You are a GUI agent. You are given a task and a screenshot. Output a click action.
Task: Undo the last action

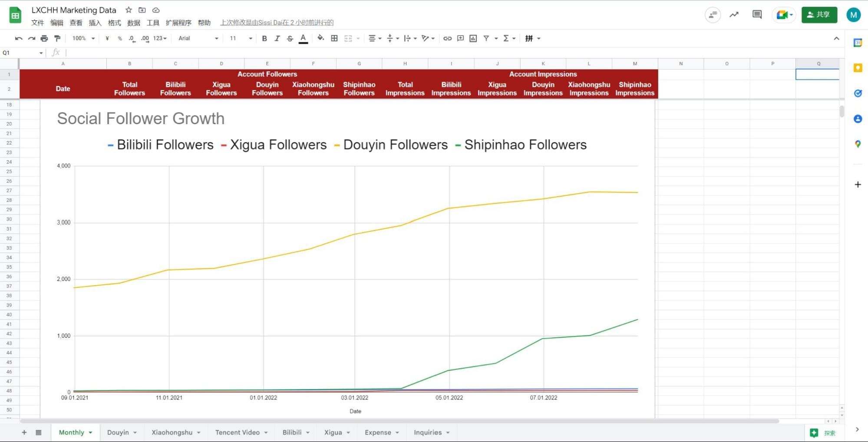tap(18, 38)
